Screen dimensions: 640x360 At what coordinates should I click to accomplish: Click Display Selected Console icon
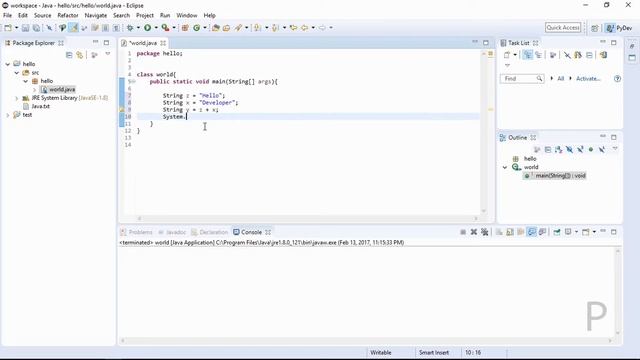[x=568, y=232]
